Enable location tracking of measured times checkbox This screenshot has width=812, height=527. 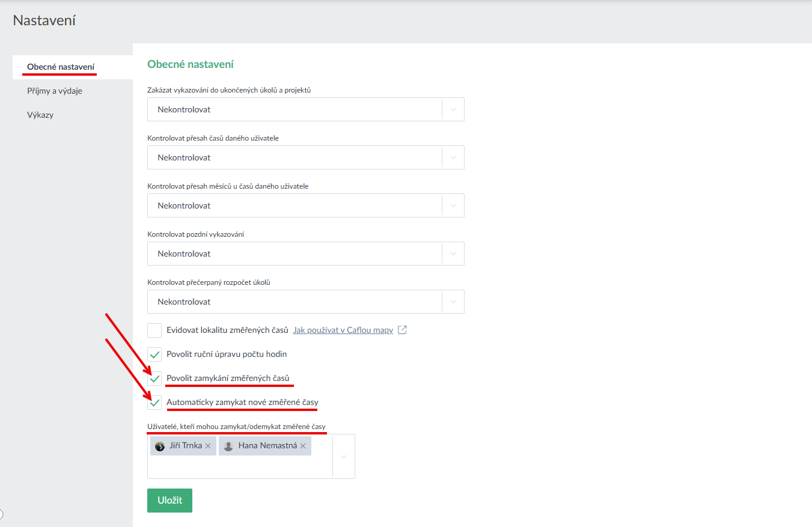[154, 331]
